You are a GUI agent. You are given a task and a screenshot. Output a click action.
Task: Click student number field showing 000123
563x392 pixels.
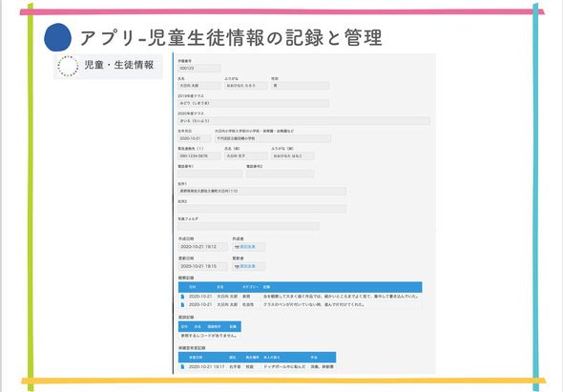[199, 69]
